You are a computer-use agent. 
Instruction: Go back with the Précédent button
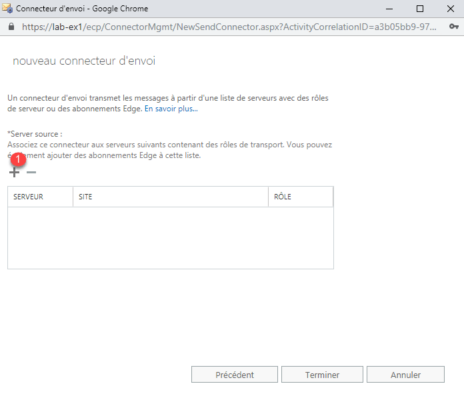point(234,375)
